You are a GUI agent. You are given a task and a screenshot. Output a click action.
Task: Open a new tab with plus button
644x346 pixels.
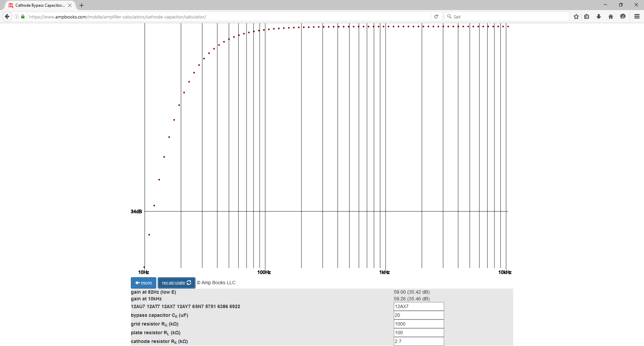pyautogui.click(x=82, y=5)
